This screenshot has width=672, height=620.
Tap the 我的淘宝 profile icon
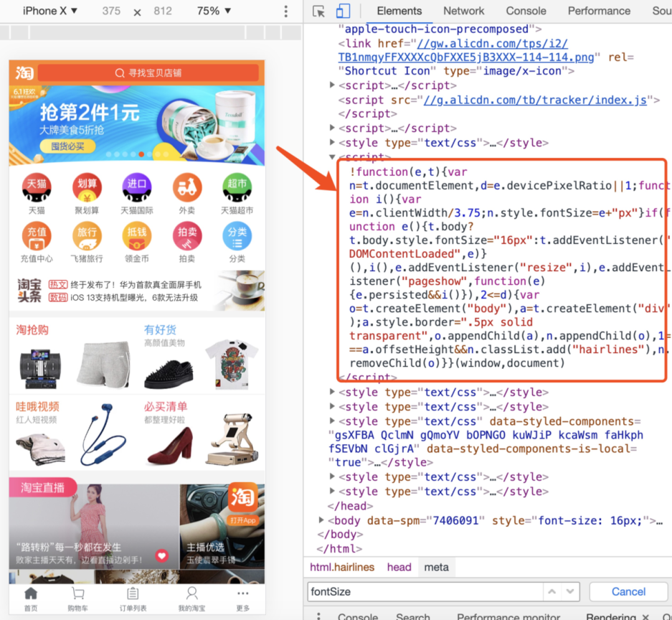click(191, 593)
